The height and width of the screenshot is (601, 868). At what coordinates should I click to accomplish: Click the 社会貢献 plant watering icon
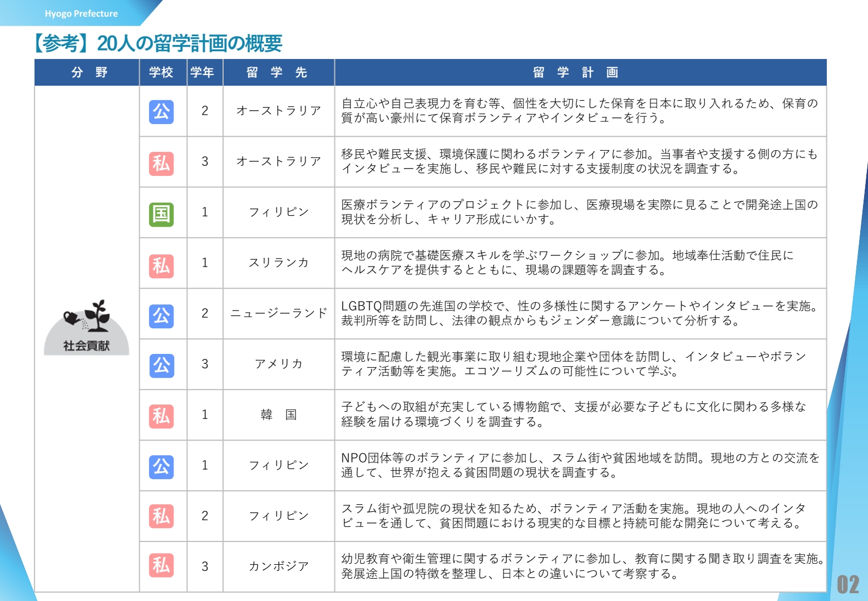[87, 327]
